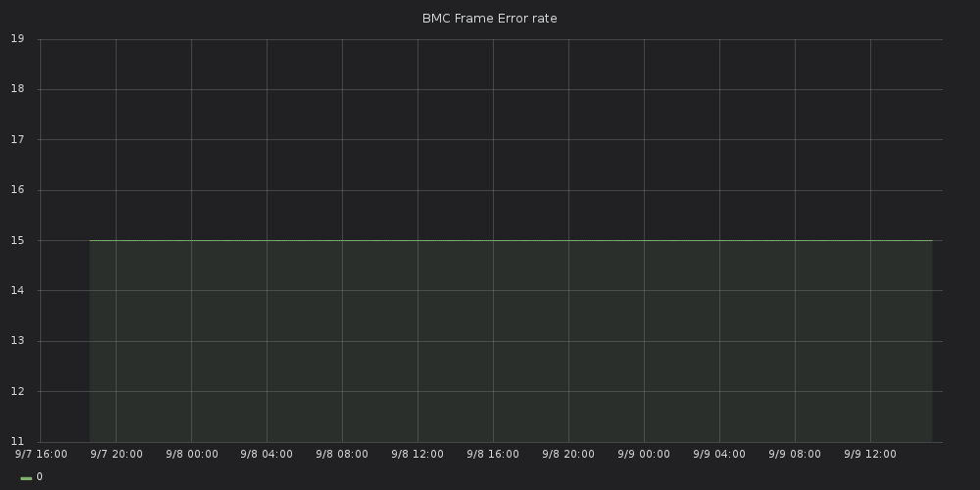This screenshot has width=980, height=490.
Task: Select the 9/9 04:00 x-axis label
Action: pos(719,455)
